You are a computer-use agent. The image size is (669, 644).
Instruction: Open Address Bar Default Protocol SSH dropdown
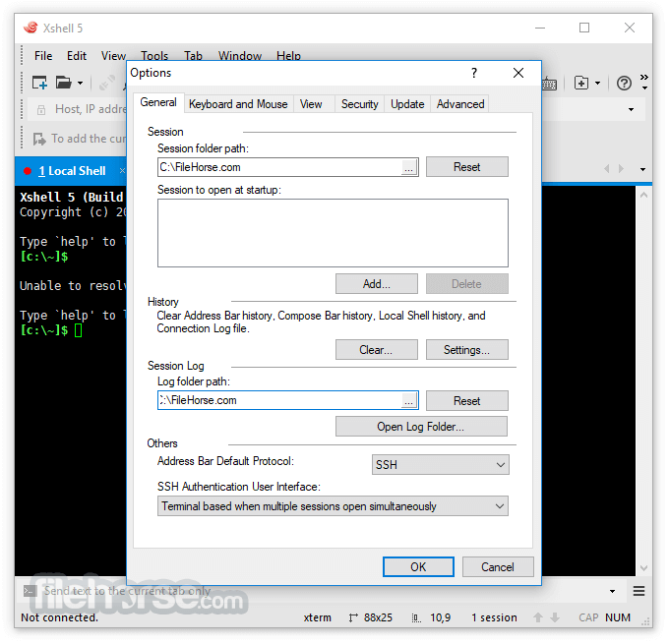click(x=441, y=465)
